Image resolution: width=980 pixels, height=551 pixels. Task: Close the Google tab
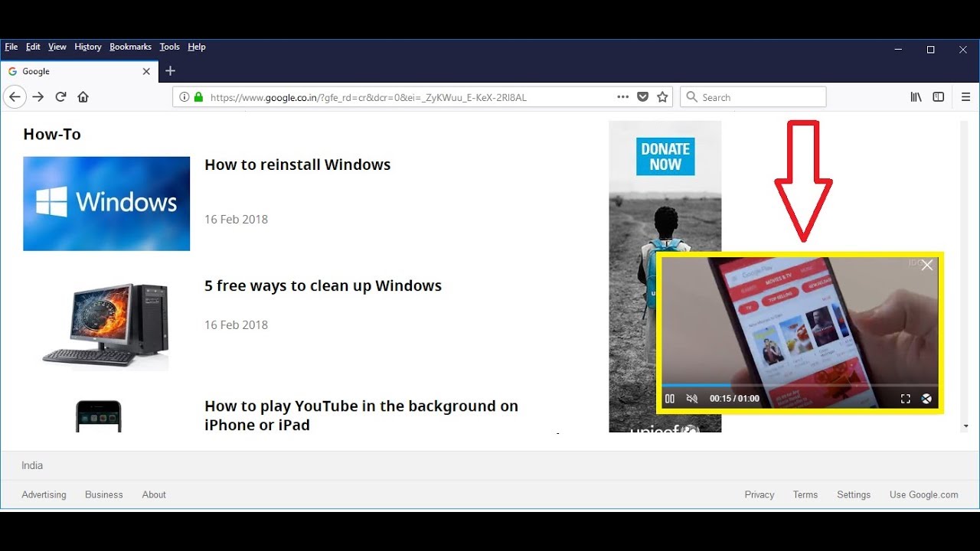(x=146, y=71)
